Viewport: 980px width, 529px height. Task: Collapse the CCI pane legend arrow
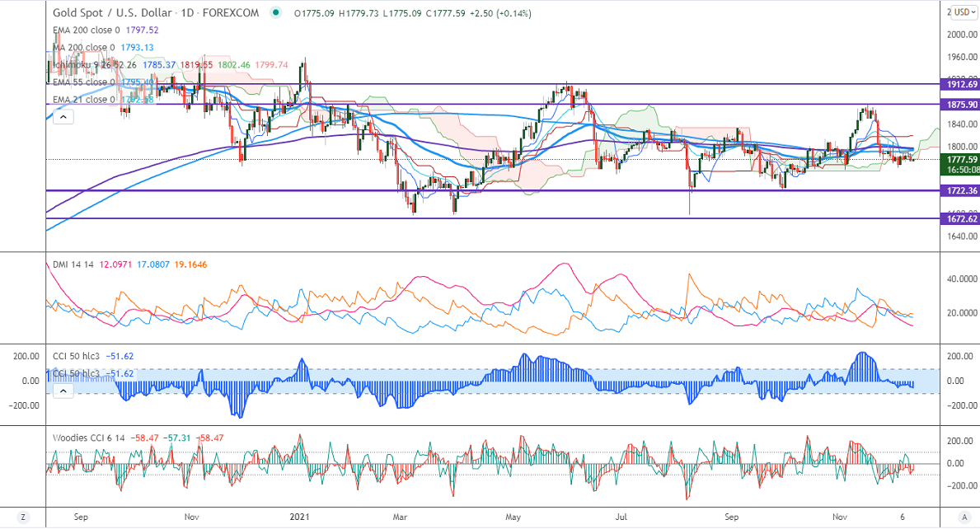(63, 391)
